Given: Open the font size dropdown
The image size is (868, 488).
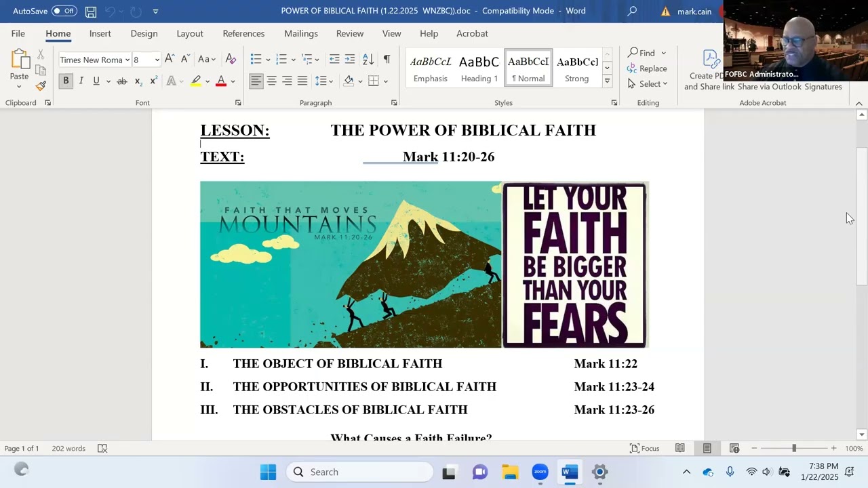Looking at the screenshot, I should click(157, 60).
